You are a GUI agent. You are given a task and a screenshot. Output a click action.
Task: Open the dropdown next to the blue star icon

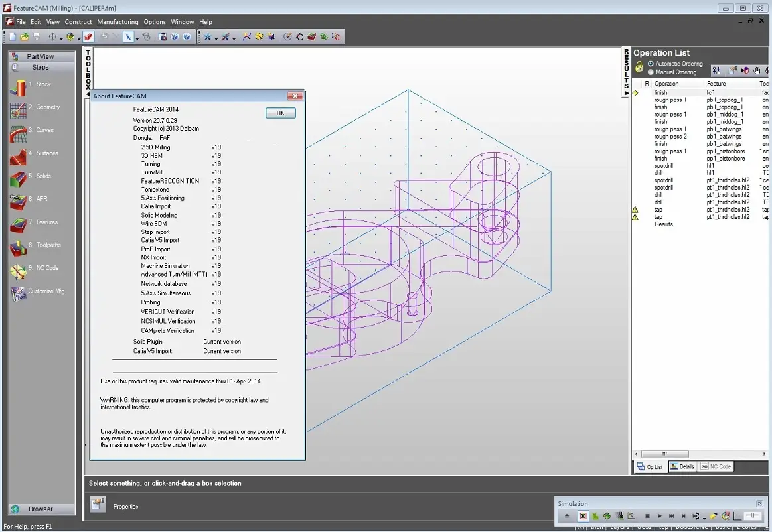pos(216,38)
